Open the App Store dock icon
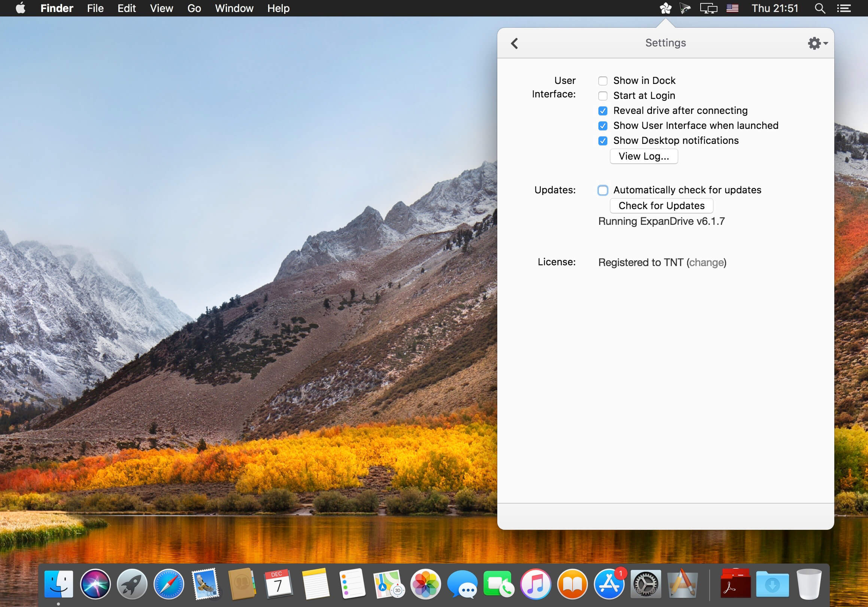The width and height of the screenshot is (868, 607). (x=608, y=584)
